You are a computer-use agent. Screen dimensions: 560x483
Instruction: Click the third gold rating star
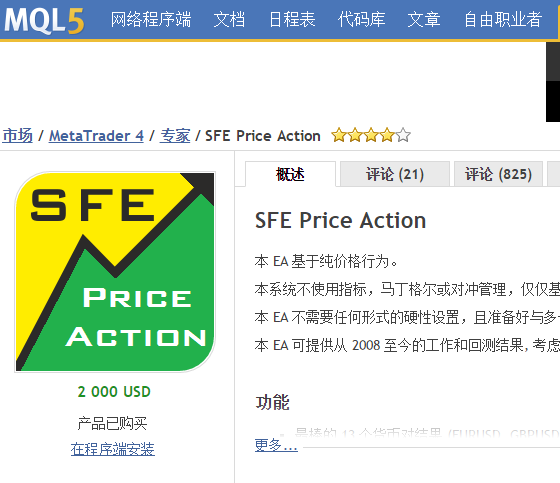pos(371,135)
